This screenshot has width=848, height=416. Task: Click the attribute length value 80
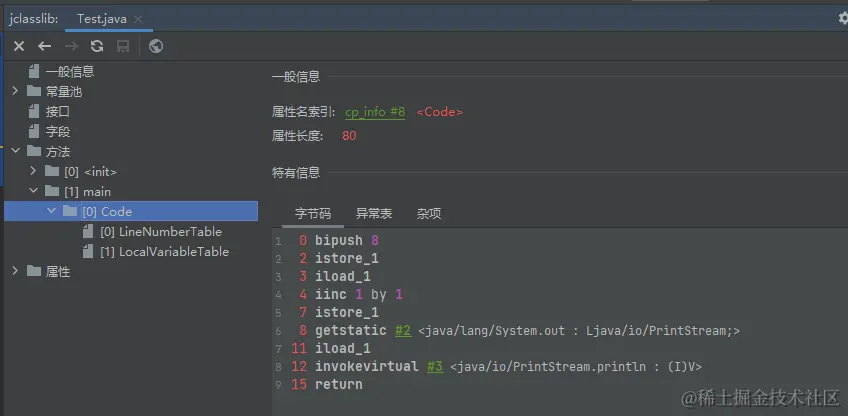tap(349, 136)
